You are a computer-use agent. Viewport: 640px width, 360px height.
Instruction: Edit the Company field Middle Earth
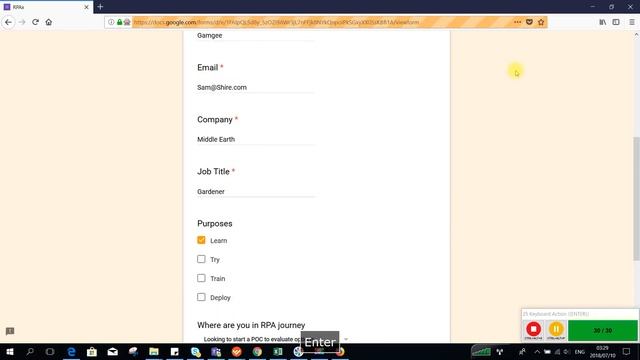[x=256, y=139]
